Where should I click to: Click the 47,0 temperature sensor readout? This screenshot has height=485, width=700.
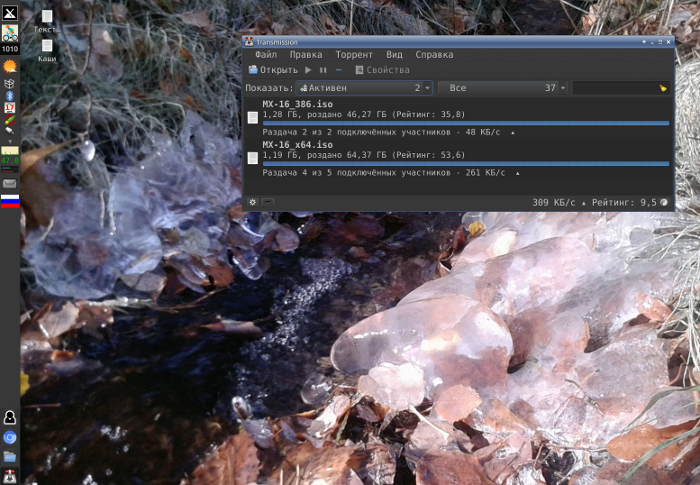click(10, 160)
